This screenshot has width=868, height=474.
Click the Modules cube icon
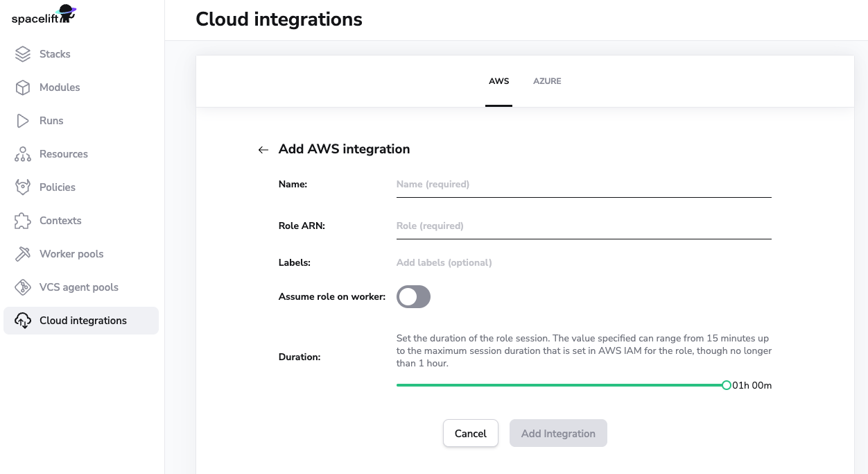[23, 87]
